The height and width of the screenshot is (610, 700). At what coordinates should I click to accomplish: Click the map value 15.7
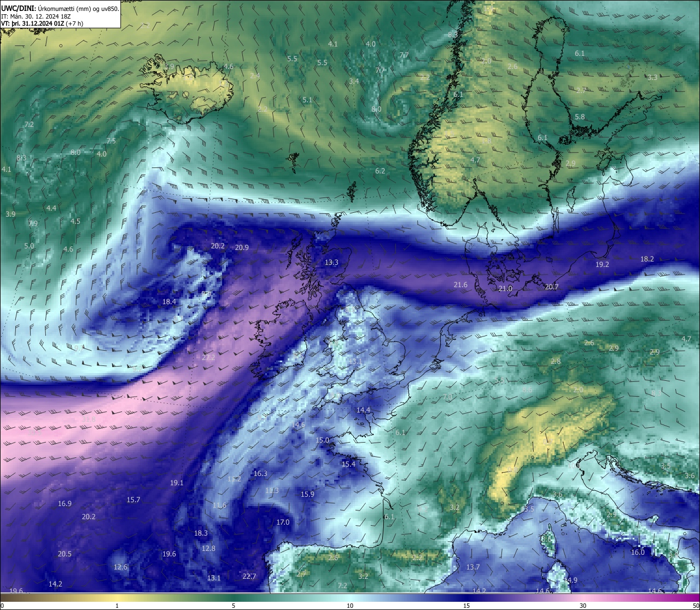(133, 499)
